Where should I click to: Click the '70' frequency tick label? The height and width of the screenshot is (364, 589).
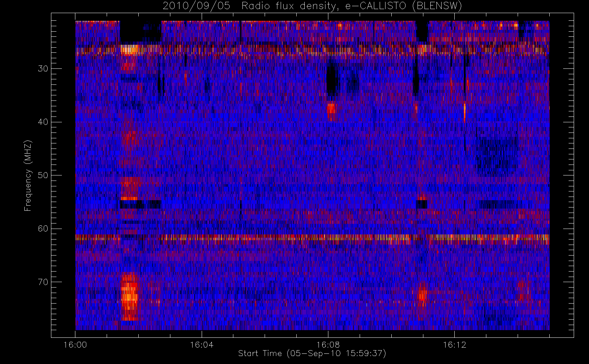[43, 282]
